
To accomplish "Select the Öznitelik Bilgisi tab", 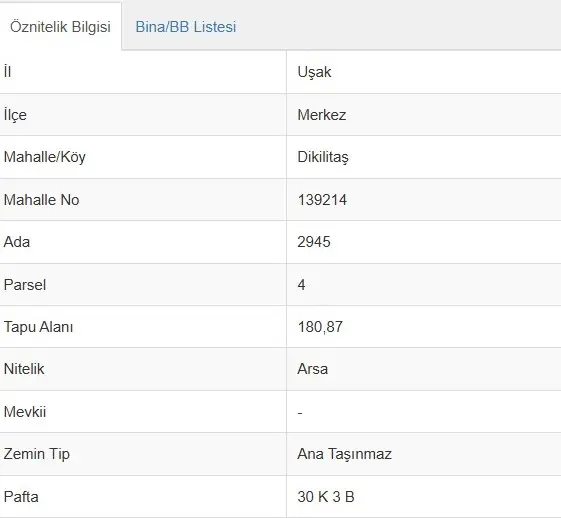I will [60, 27].
